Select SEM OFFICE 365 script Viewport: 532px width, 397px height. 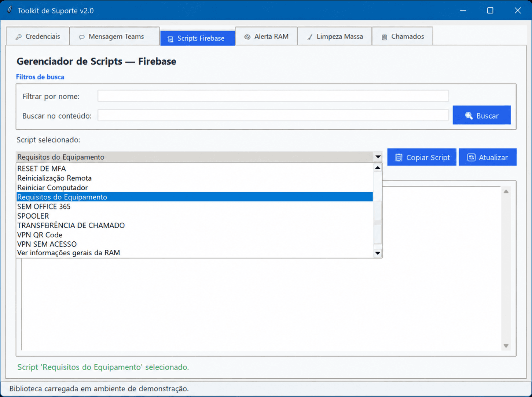[x=195, y=207]
